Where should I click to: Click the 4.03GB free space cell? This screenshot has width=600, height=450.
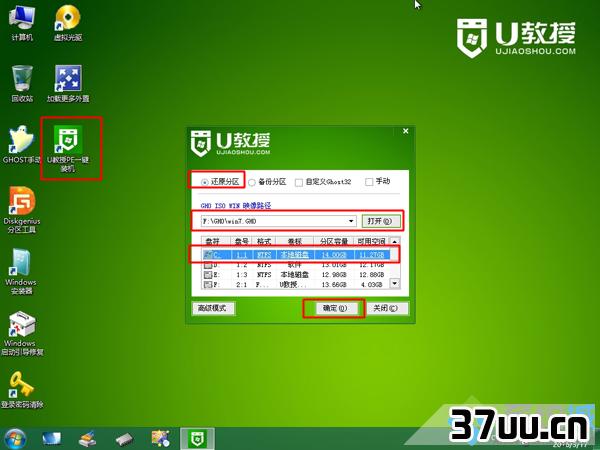pos(373,285)
